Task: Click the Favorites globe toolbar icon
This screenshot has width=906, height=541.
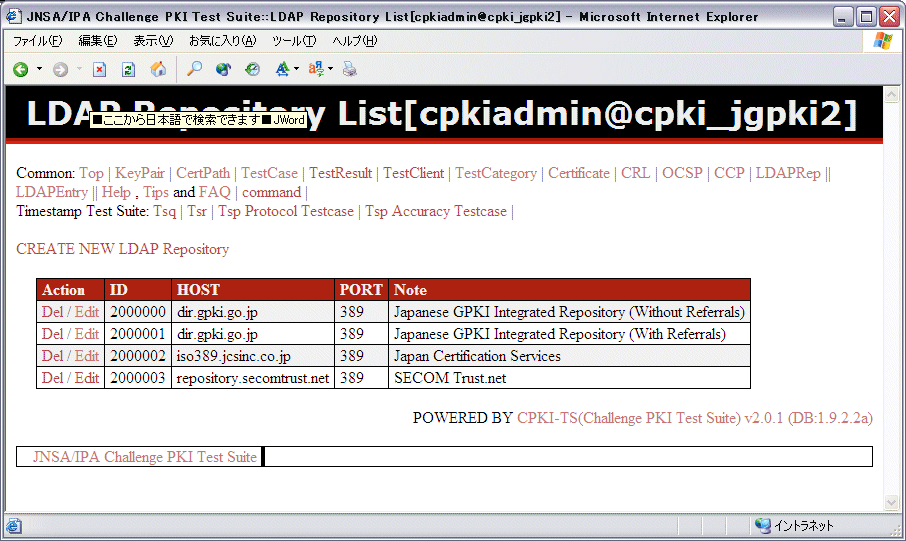Action: click(223, 69)
